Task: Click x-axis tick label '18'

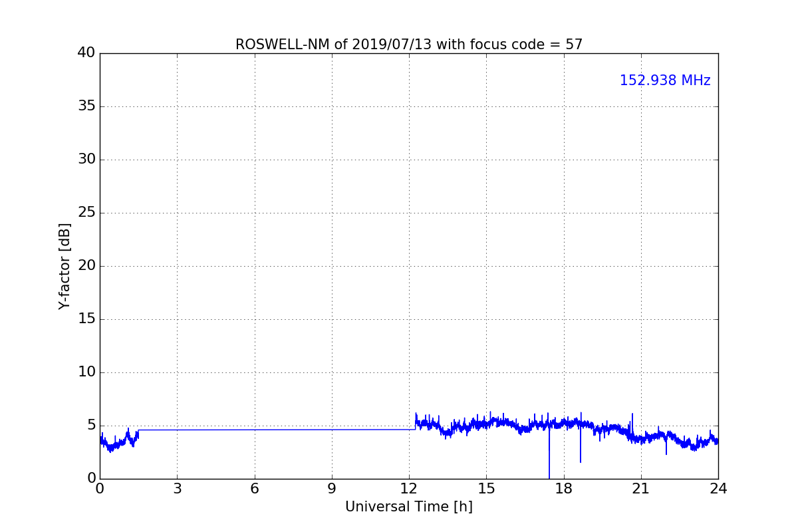Action: tap(564, 489)
